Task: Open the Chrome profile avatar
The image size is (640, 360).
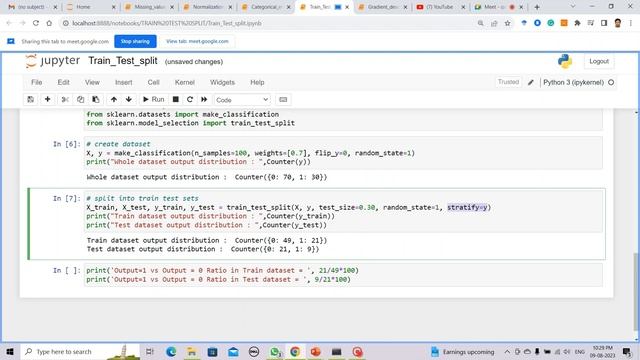Action: tap(618, 23)
